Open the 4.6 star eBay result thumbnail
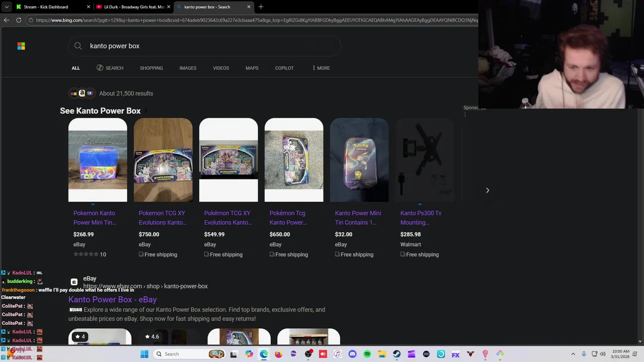The width and height of the screenshot is (644, 362). click(x=169, y=337)
